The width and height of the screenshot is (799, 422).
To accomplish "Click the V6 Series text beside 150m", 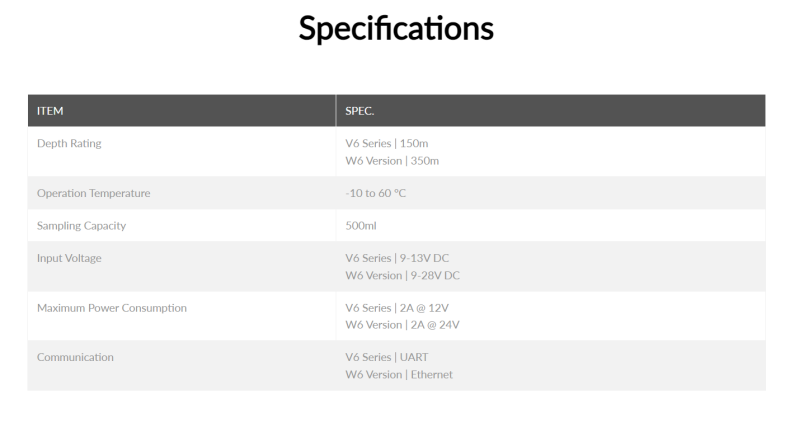I will click(x=368, y=143).
